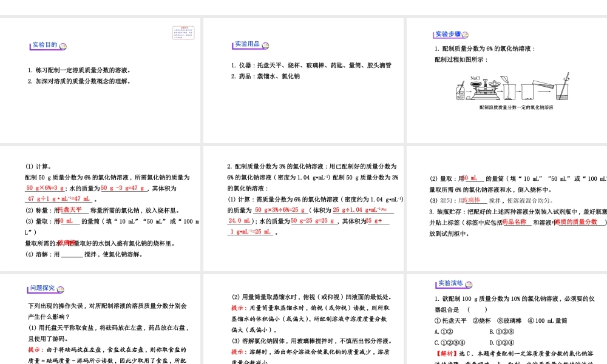Select the 问题探究 section heading
The height and width of the screenshot is (364, 607).
coord(42,288)
